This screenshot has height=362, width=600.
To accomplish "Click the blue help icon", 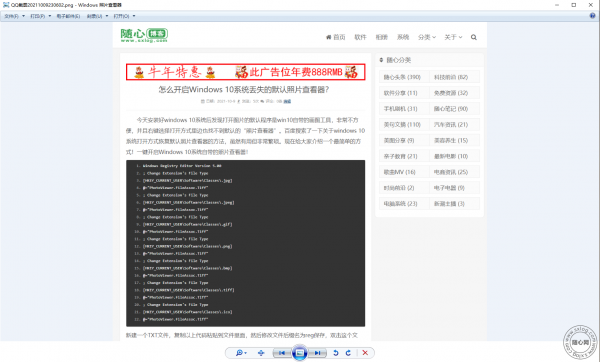I will pos(593,16).
